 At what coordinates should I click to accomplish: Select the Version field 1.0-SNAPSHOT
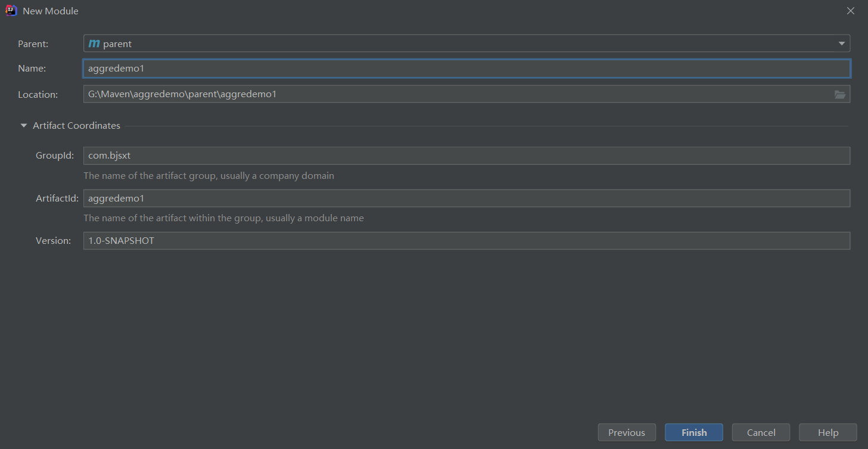click(466, 241)
